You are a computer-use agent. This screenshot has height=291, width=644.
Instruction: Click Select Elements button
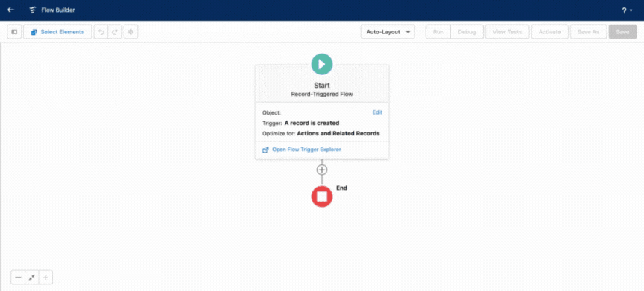[x=57, y=32]
